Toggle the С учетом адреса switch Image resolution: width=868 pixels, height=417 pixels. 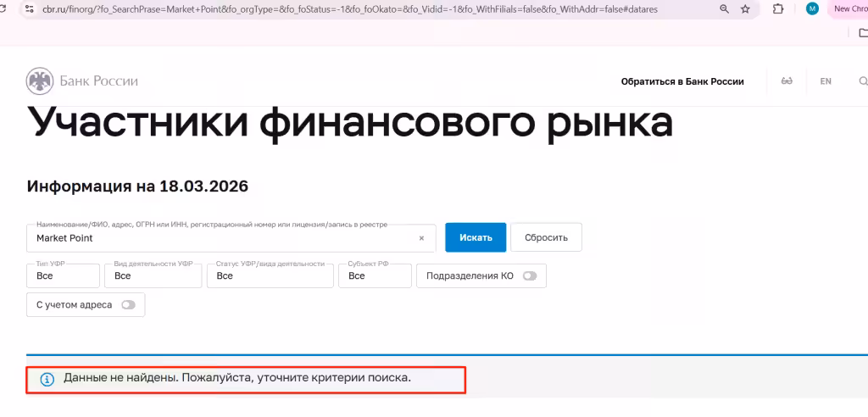pyautogui.click(x=129, y=304)
